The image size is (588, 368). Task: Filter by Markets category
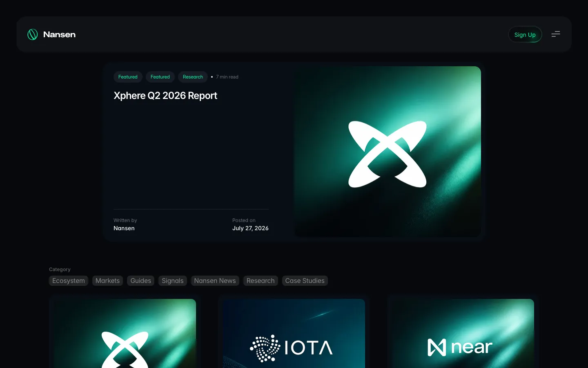pyautogui.click(x=107, y=280)
